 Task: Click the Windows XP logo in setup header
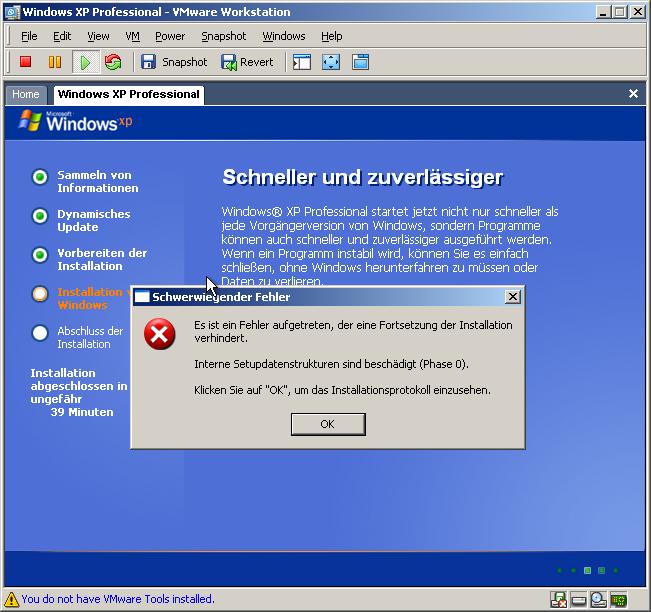click(76, 121)
